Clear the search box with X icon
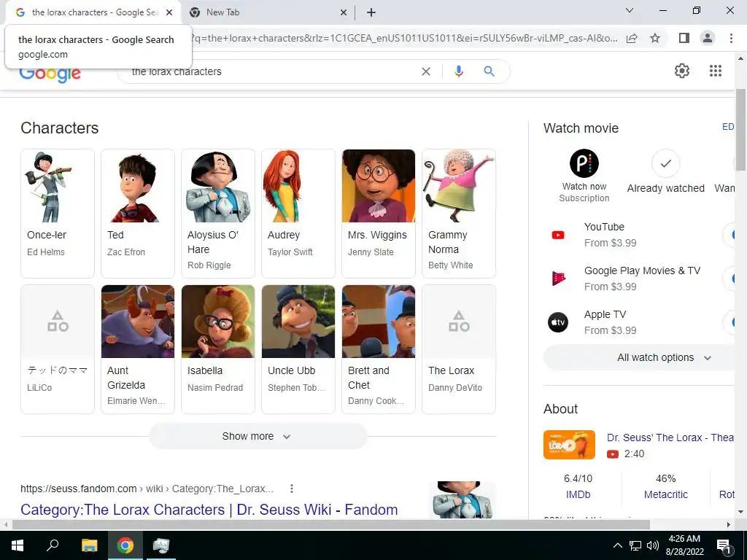Viewport: 747px width, 560px height. point(426,71)
